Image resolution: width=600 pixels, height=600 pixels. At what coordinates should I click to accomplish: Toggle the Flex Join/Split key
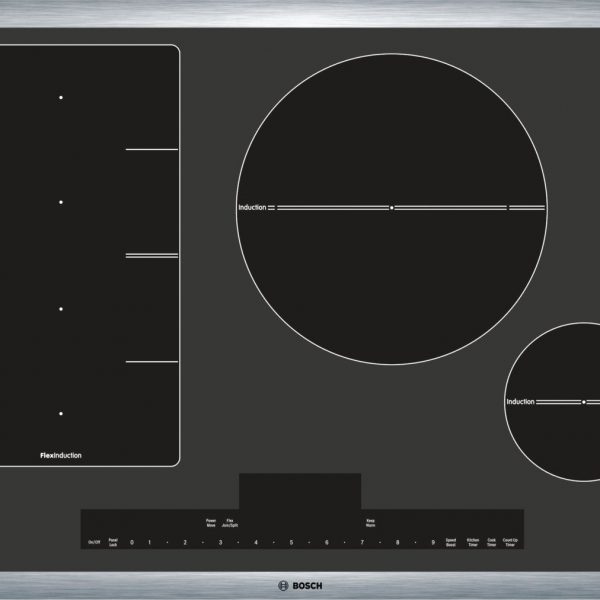(x=230, y=523)
